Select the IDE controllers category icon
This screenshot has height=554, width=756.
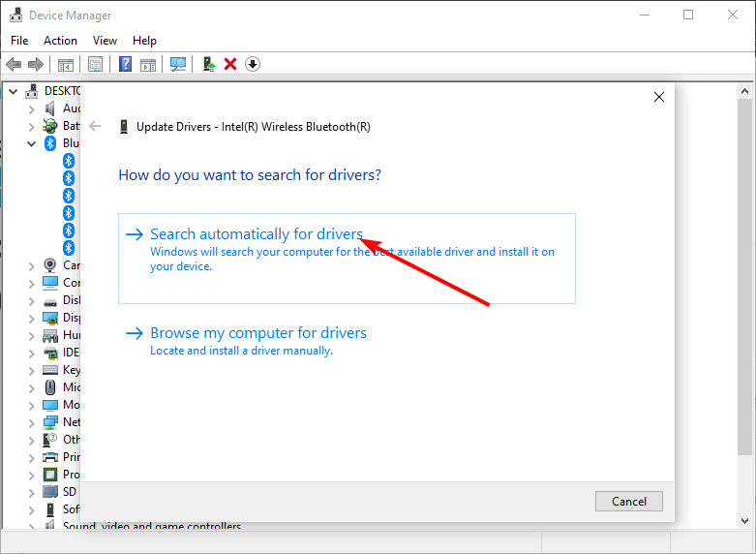pyautogui.click(x=50, y=353)
